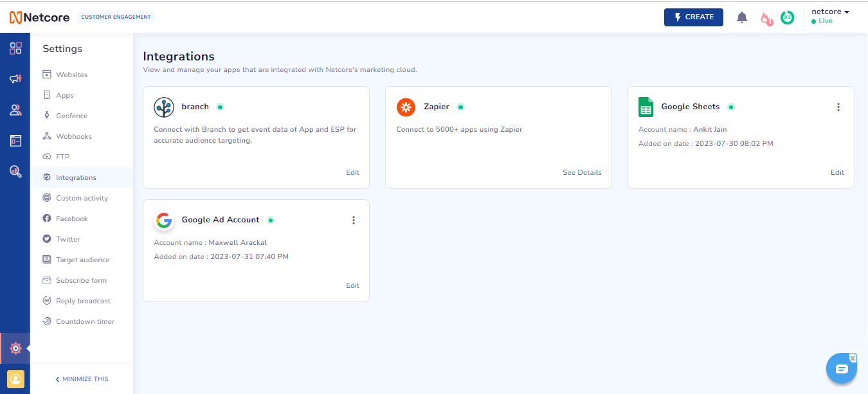Click the Google Sheets logo icon
The height and width of the screenshot is (394, 868).
point(646,107)
